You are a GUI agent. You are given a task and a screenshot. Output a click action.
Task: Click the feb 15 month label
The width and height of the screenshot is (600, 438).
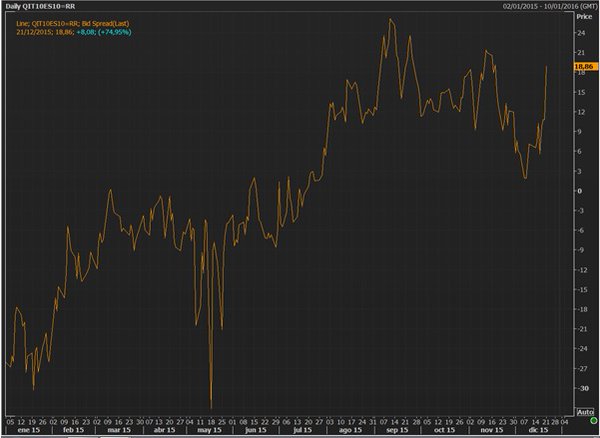point(73,430)
